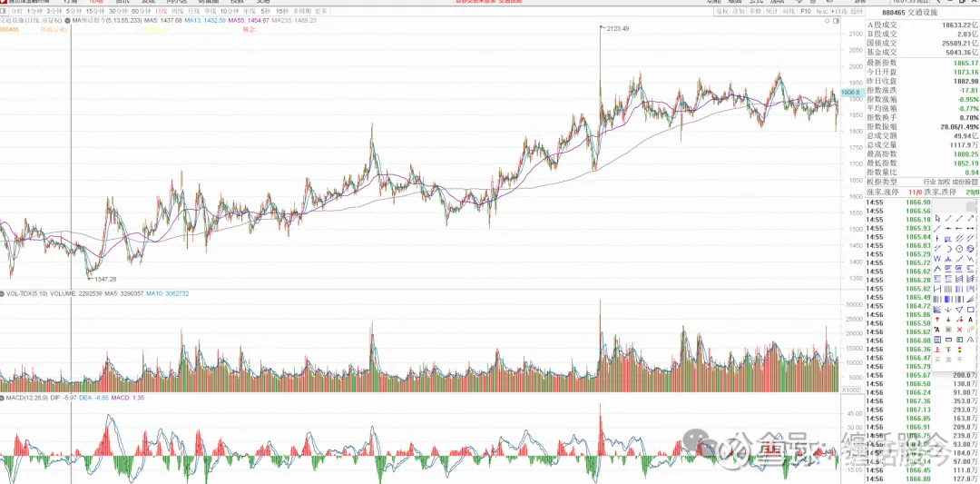Screen dimensions: 980x484
Task: Place a green down-arrow marker
Action: (x=948, y=320)
